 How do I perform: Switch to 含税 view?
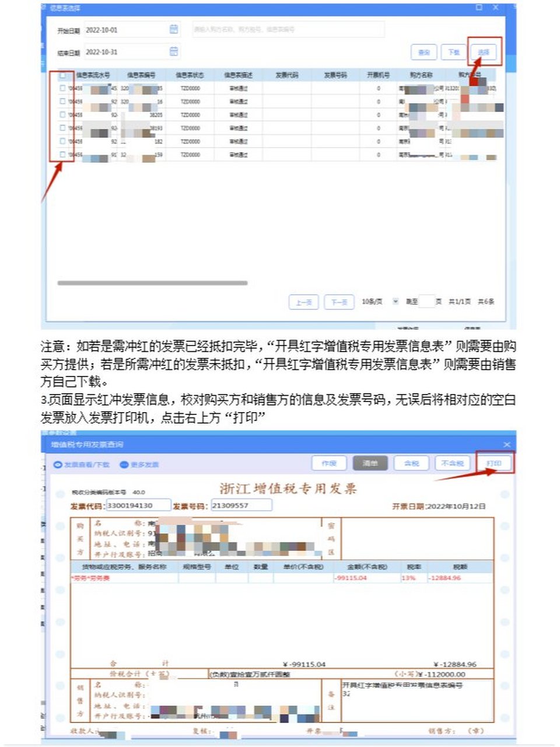click(412, 463)
